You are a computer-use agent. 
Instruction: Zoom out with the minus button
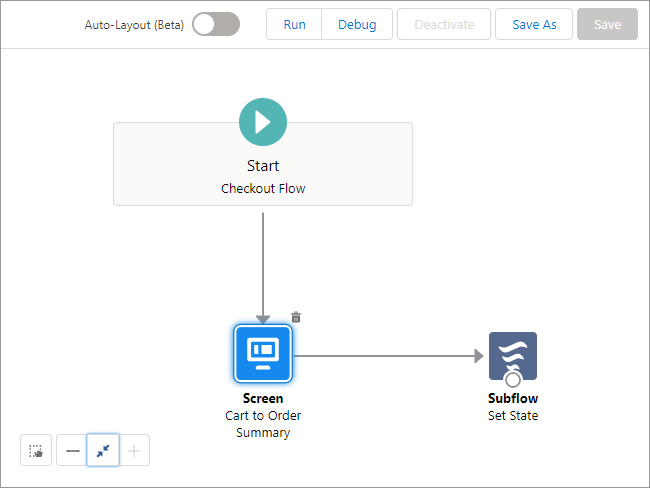[72, 451]
